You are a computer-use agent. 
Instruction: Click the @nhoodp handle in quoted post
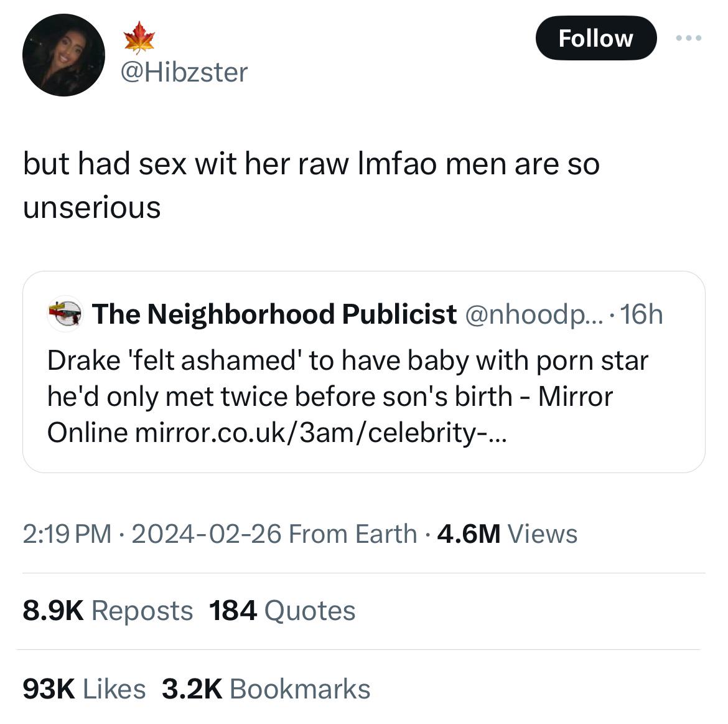tap(533, 314)
